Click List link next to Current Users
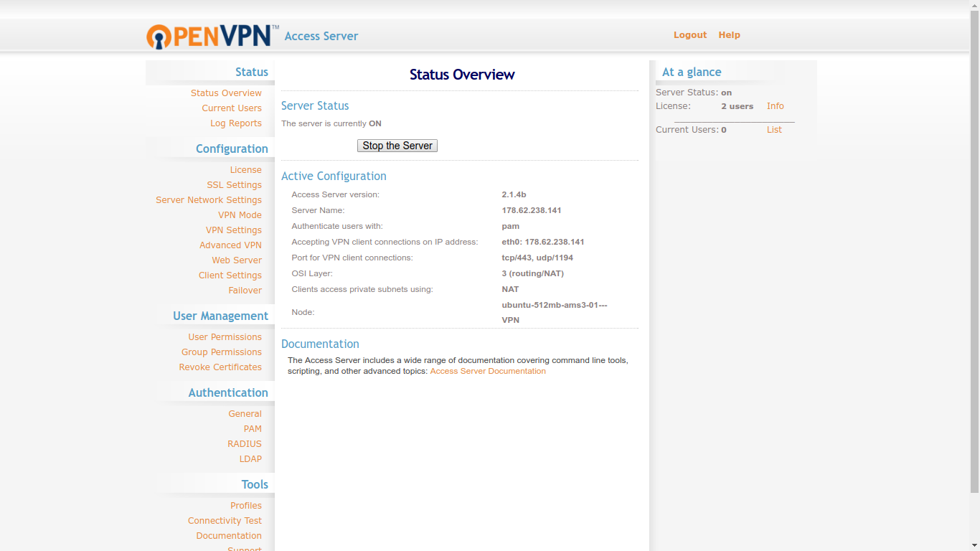The height and width of the screenshot is (551, 980). (x=774, y=130)
